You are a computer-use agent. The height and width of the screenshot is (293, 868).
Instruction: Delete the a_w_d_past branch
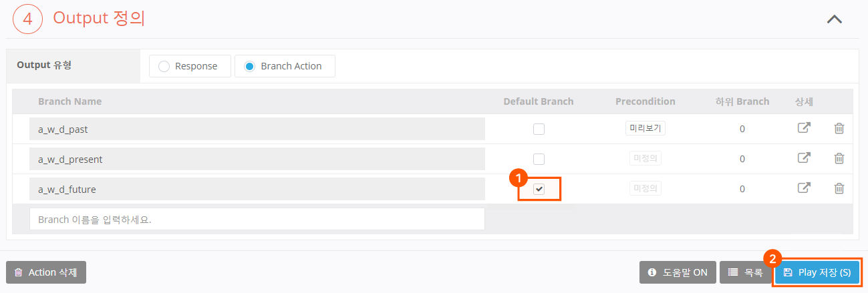pos(839,128)
